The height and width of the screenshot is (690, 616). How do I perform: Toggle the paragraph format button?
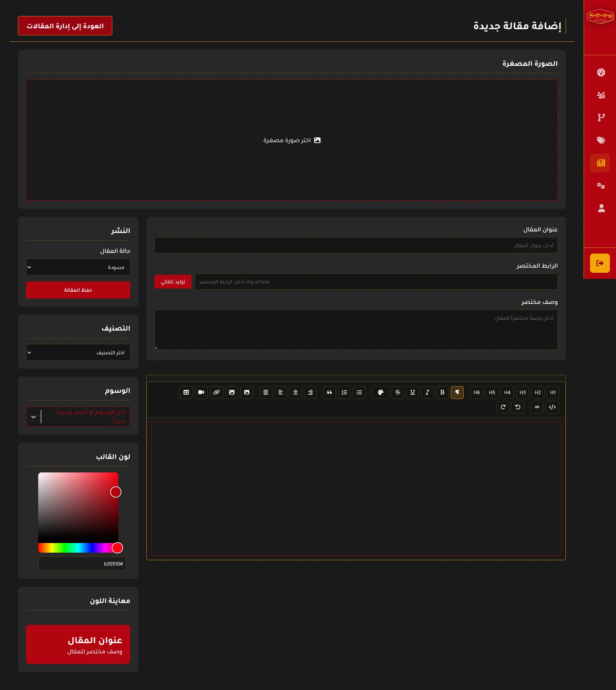pos(457,392)
